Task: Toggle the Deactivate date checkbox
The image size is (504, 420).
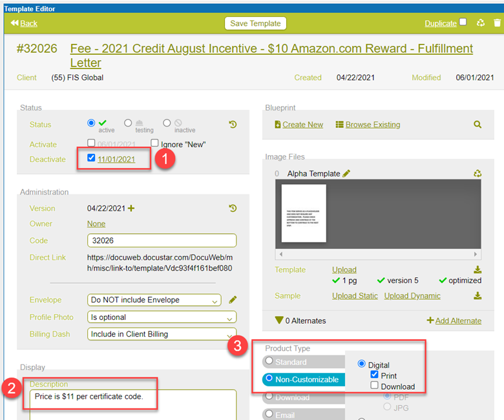Action: (91, 158)
